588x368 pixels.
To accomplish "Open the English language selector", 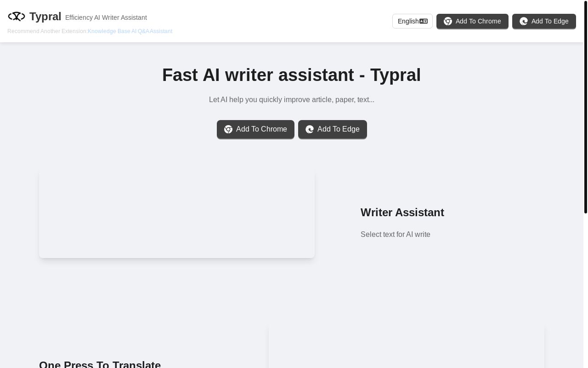I will pyautogui.click(x=412, y=21).
